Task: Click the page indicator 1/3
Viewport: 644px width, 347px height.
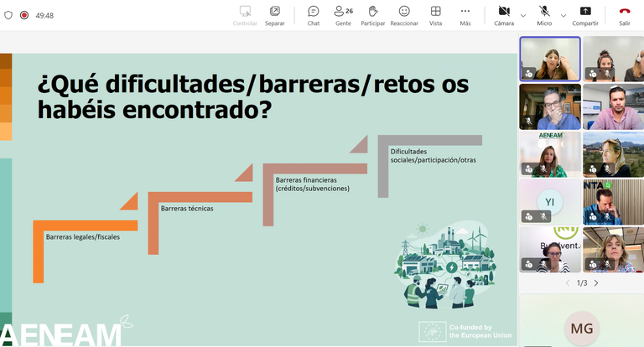Action: [582, 283]
